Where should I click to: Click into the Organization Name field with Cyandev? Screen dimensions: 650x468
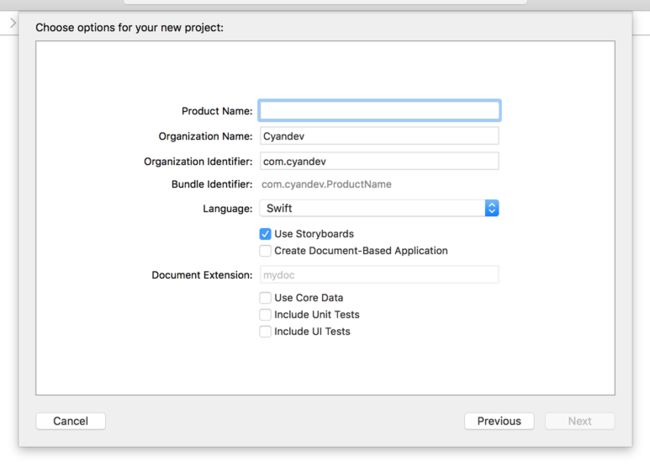[x=379, y=136]
